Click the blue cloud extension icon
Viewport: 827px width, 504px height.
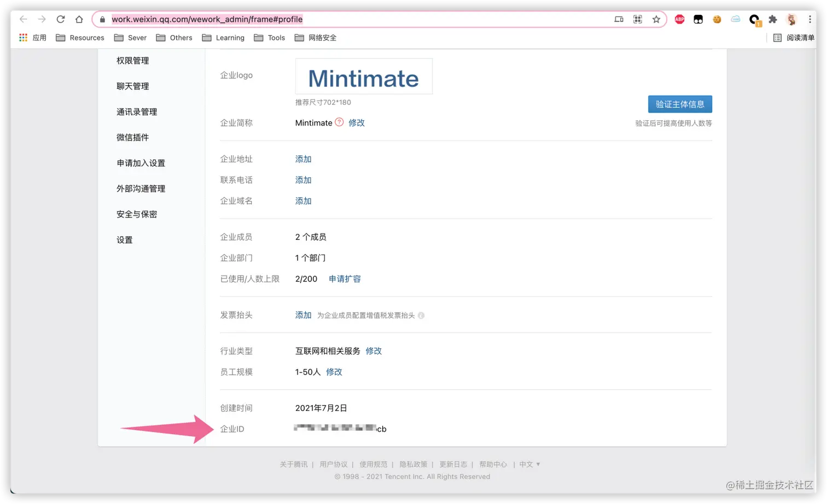tap(735, 19)
